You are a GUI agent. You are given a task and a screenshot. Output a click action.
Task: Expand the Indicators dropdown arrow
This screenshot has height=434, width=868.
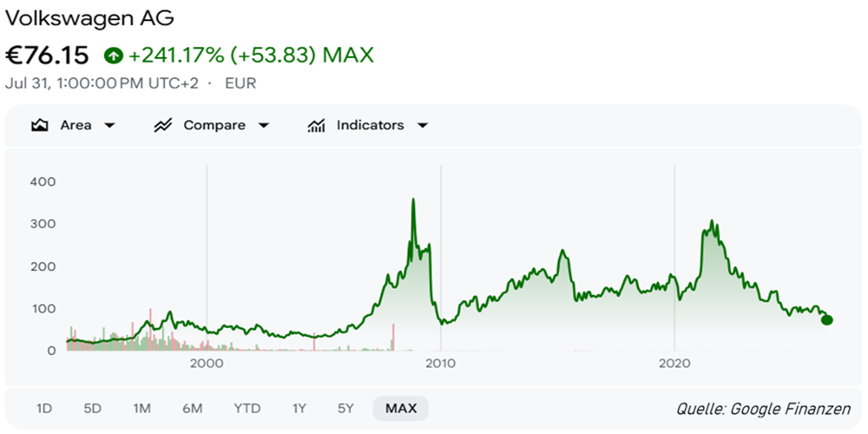coord(423,126)
